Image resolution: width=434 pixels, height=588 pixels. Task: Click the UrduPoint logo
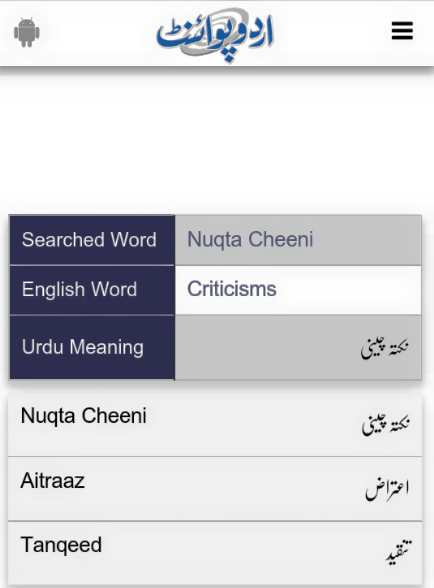click(x=215, y=34)
